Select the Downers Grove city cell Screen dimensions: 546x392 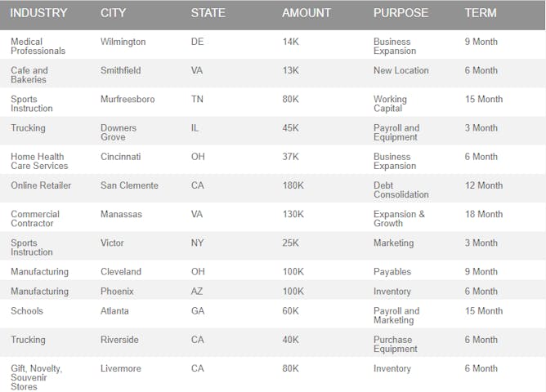(x=119, y=132)
